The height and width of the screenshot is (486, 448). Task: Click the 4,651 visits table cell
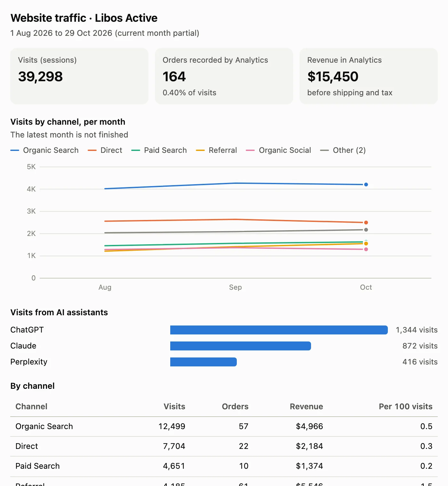(174, 466)
